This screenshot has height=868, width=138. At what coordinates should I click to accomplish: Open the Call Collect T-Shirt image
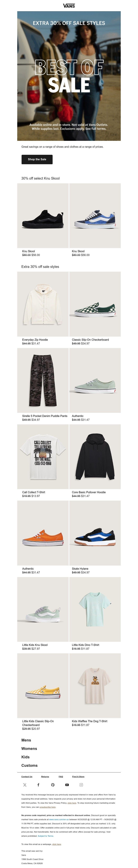(x=43, y=457)
